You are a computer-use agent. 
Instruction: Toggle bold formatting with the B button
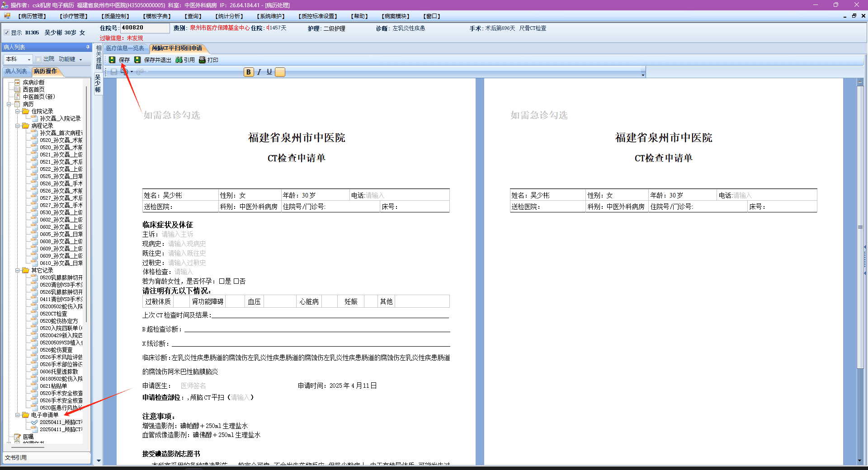click(x=249, y=72)
